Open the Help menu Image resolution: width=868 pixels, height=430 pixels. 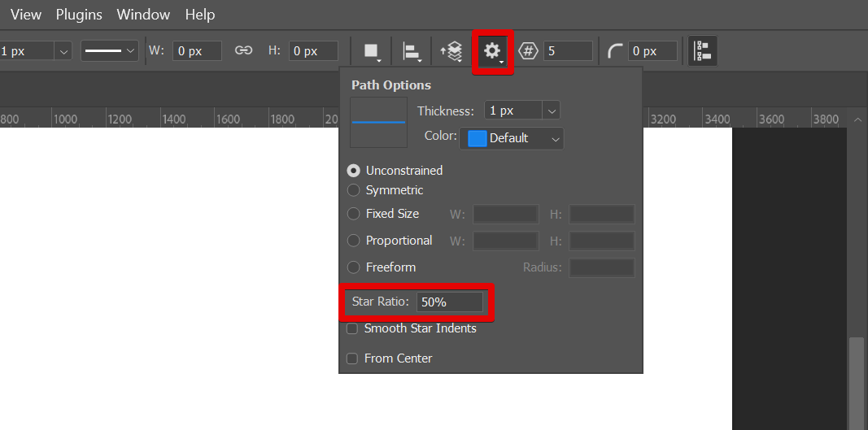click(200, 15)
